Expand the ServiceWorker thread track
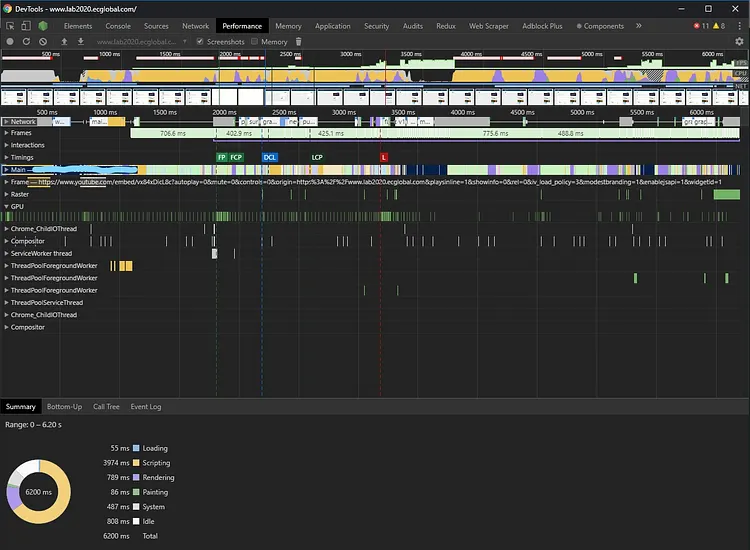 tap(6, 253)
